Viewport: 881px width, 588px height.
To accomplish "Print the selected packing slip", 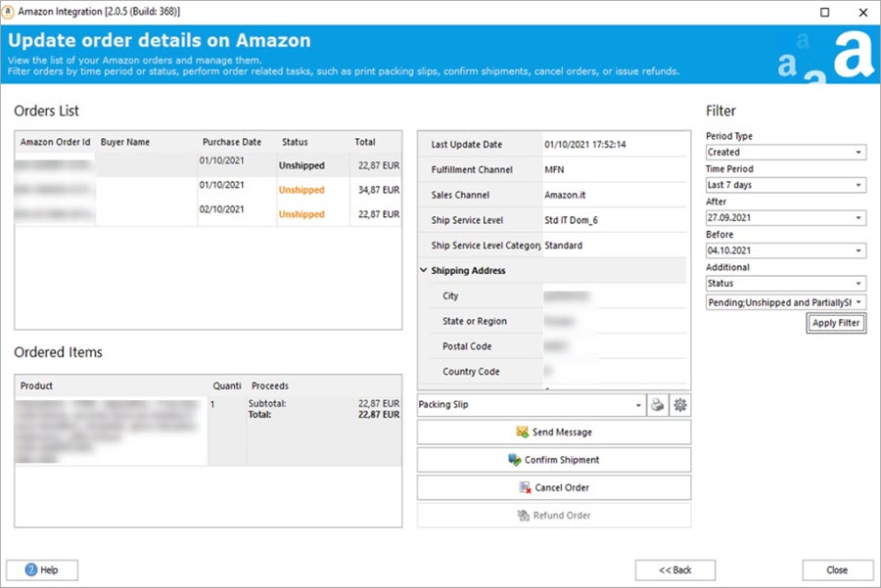I will pos(658,405).
